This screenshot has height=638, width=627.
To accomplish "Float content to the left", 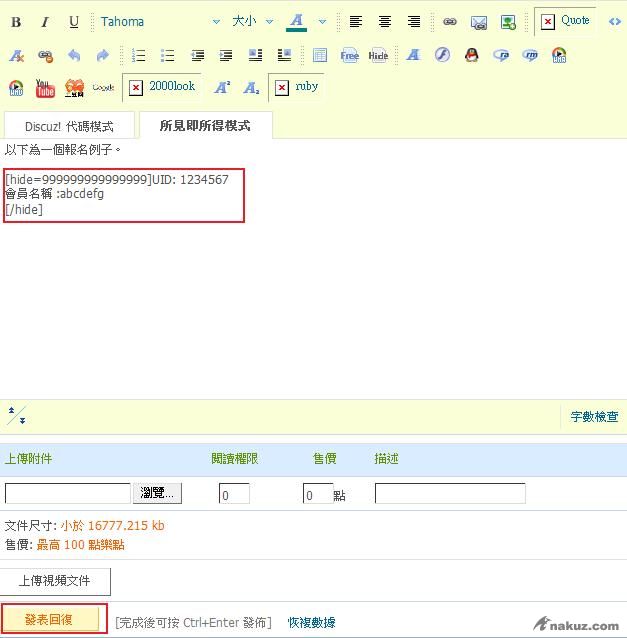I will pyautogui.click(x=255, y=55).
